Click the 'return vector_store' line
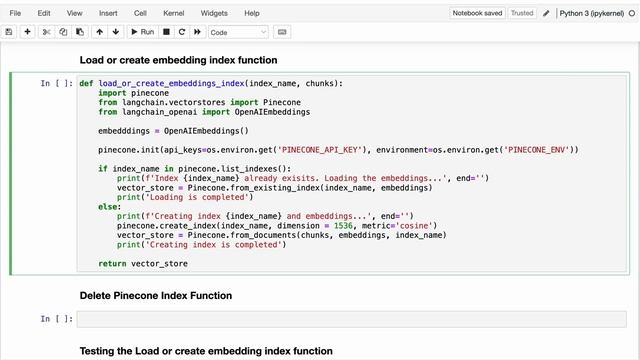The height and width of the screenshot is (360, 640). pyautogui.click(x=143, y=264)
